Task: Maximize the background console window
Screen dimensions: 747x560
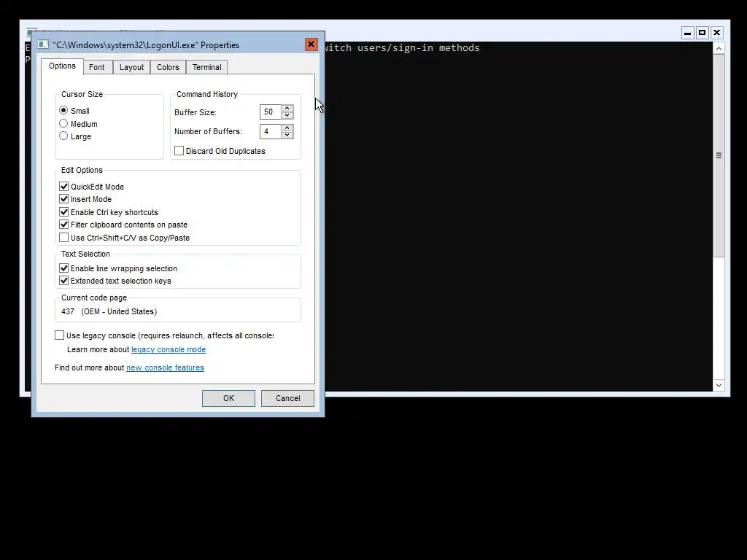Action: (x=703, y=33)
